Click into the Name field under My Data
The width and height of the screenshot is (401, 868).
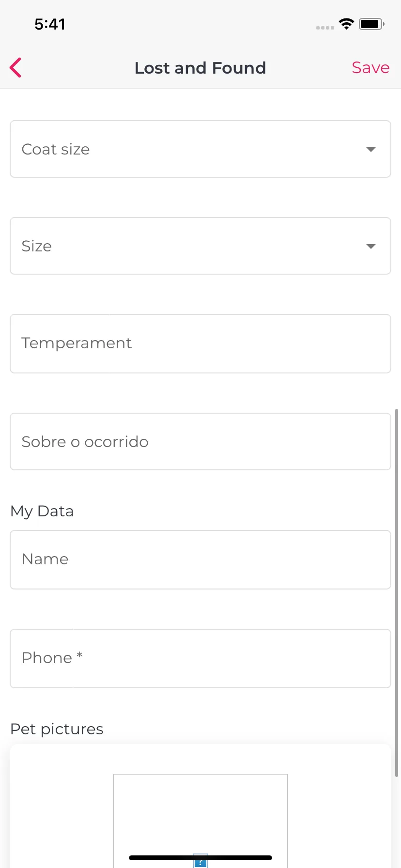click(x=200, y=559)
